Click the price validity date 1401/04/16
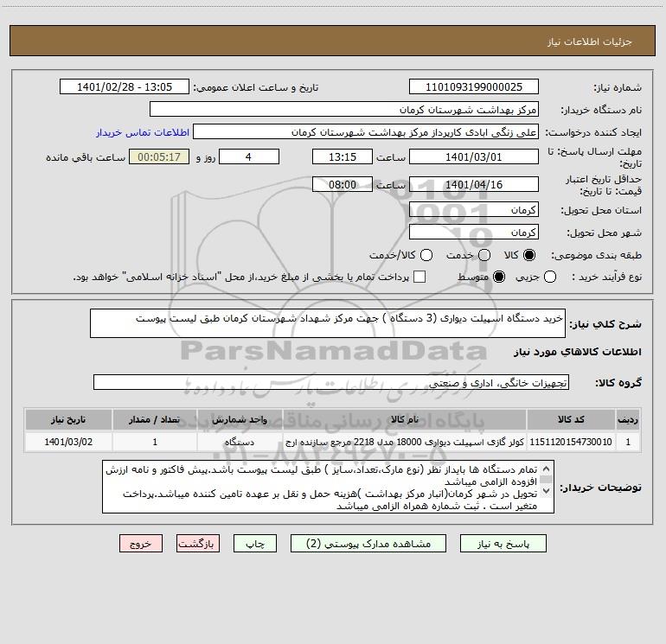This screenshot has width=666, height=644. pyautogui.click(x=474, y=184)
